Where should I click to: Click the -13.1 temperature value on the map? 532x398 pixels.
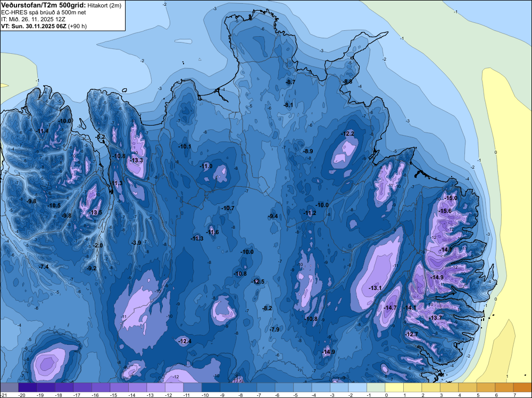(x=375, y=288)
